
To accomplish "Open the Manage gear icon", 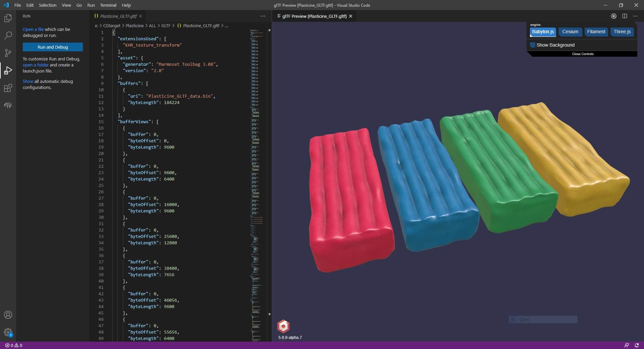I will tap(8, 332).
